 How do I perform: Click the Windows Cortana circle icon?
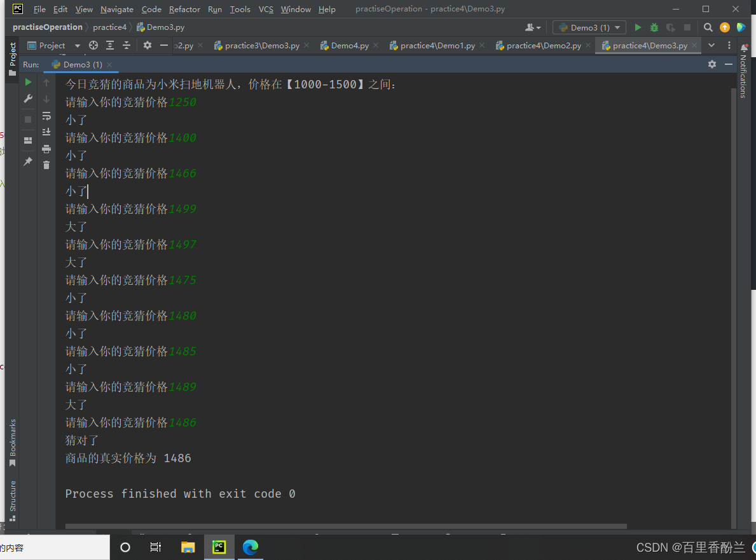125,547
